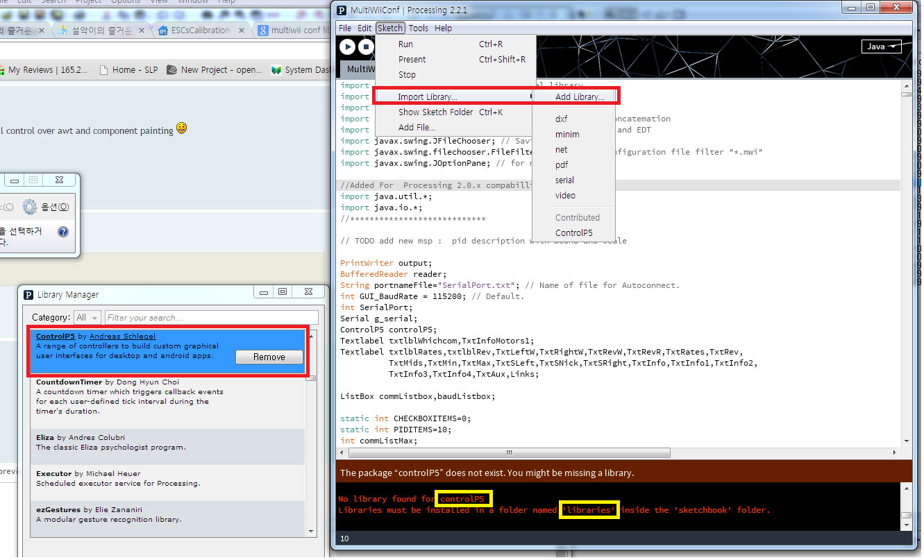Open the ControlP5 library link
Image resolution: width=924 pixels, height=560 pixels.
[x=56, y=336]
